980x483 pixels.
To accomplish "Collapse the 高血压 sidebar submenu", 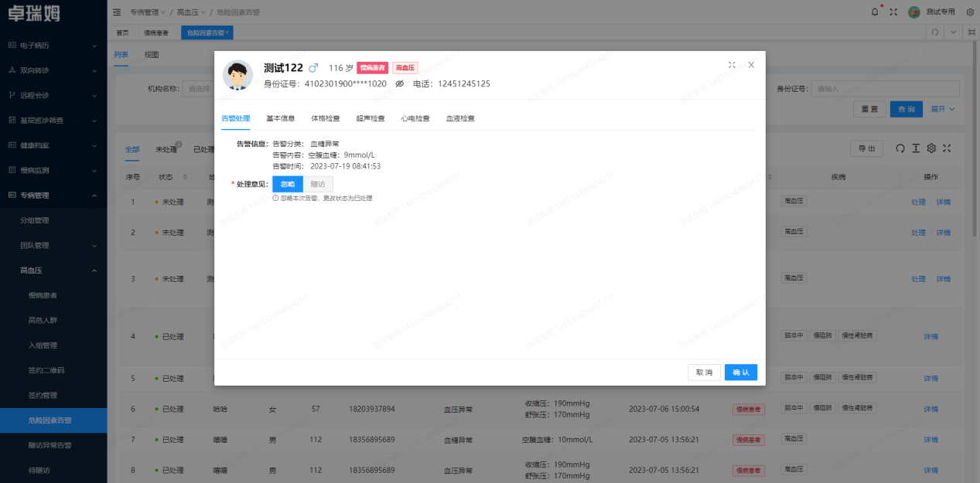I will pos(53,270).
